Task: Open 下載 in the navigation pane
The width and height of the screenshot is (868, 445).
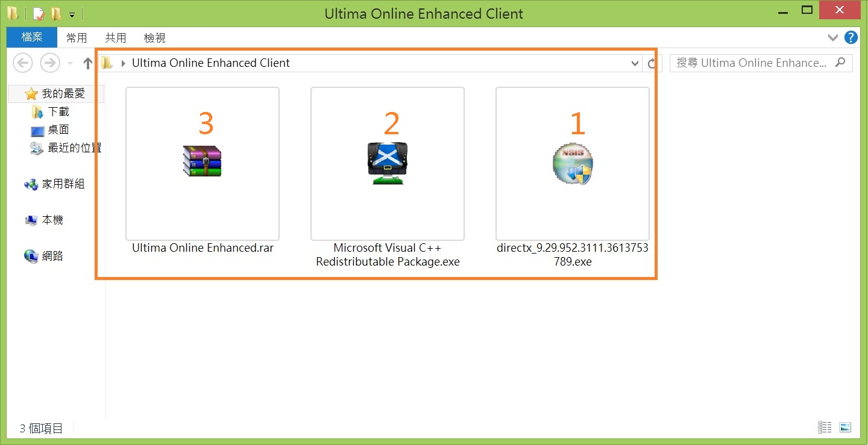Action: coord(59,111)
